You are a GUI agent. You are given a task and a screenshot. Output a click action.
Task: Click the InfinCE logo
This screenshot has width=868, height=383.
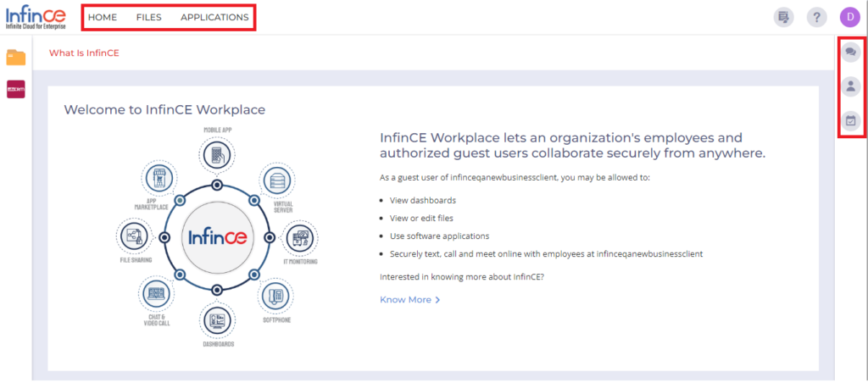pos(36,18)
